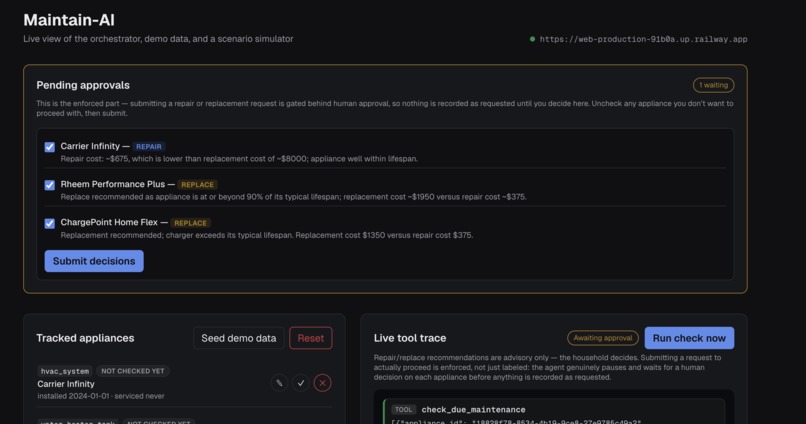Click 'Live view of the orchestrator' subtitle
The image size is (806, 424).
tap(158, 39)
